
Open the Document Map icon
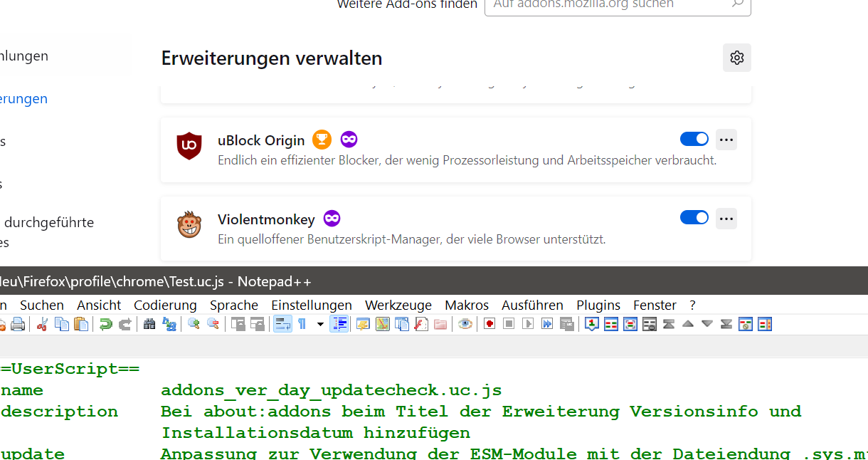point(383,324)
